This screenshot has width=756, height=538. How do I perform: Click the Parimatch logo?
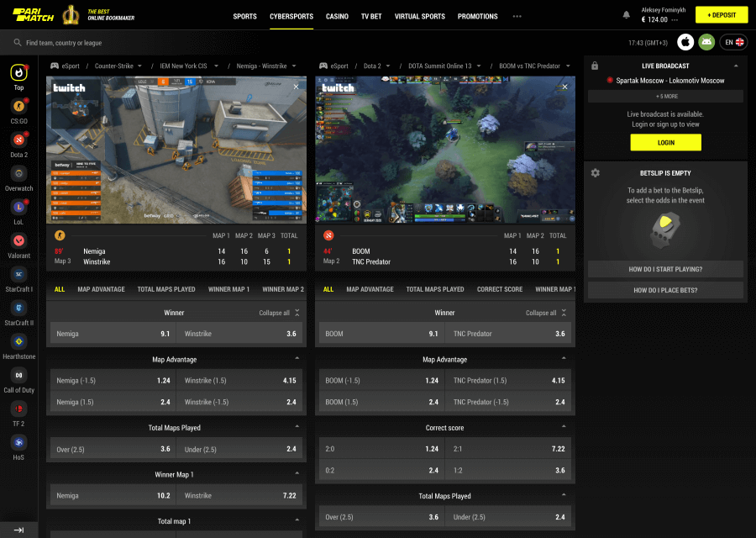point(33,15)
